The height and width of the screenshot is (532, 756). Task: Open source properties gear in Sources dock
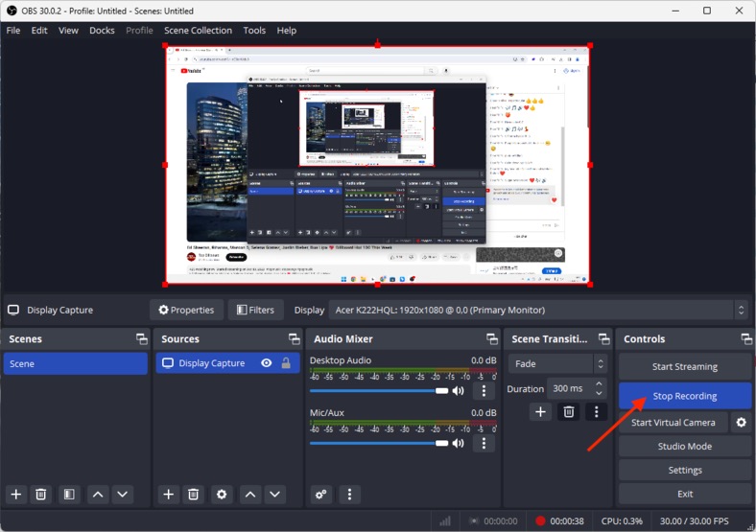222,495
